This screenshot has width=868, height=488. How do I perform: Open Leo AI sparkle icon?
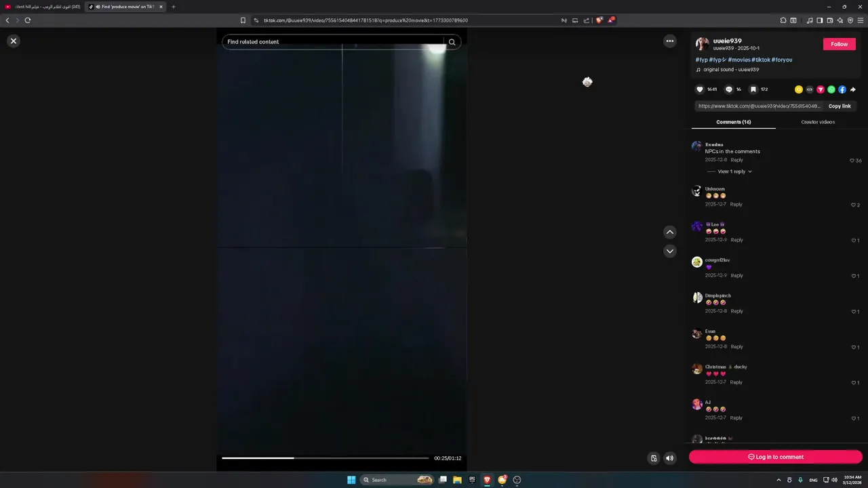pos(840,20)
